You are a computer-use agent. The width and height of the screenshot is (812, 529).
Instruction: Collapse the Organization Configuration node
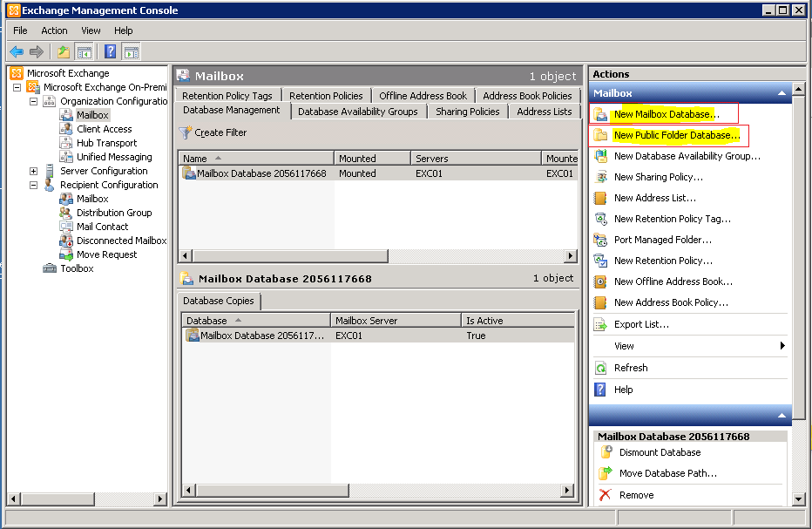click(x=34, y=101)
